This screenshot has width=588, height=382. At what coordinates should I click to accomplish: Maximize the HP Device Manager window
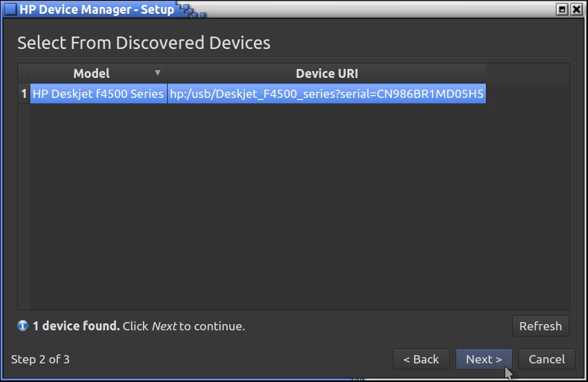point(562,10)
